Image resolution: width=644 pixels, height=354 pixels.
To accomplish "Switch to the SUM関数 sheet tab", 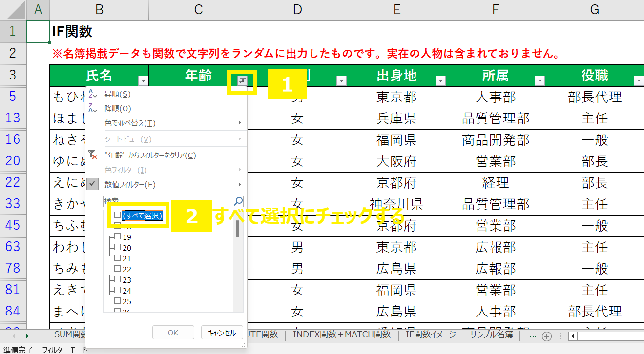I will click(68, 334).
